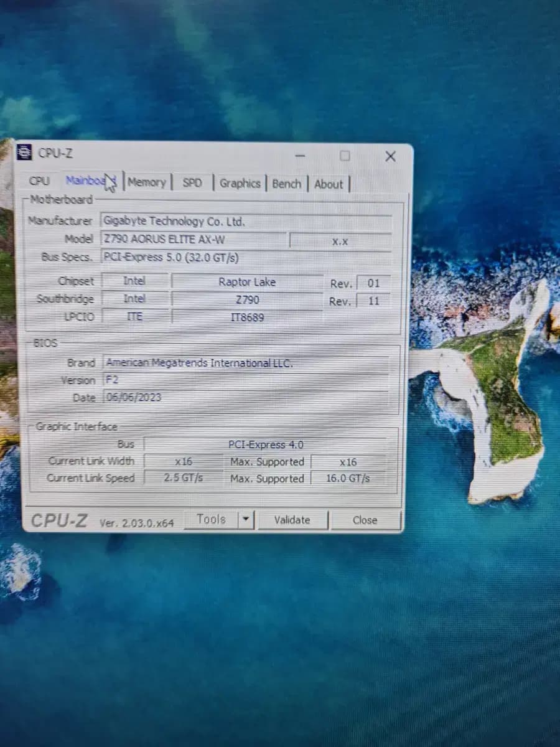Viewport: 560px width, 747px height.
Task: Click the Close button at bottom
Action: pos(365,520)
